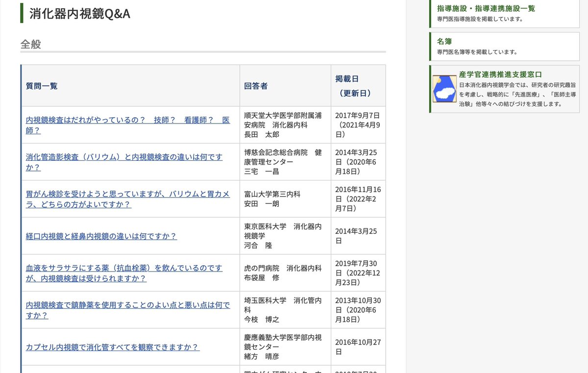The width and height of the screenshot is (588, 373).
Task: Open question 胃がん検診 バリウムと胃カメラ
Action: click(128, 199)
